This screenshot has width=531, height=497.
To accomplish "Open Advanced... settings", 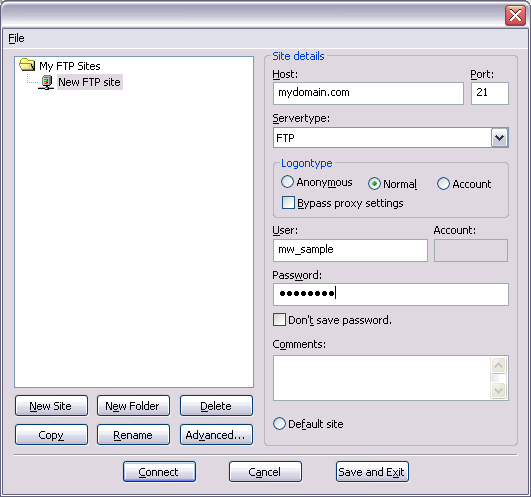I will (x=216, y=435).
